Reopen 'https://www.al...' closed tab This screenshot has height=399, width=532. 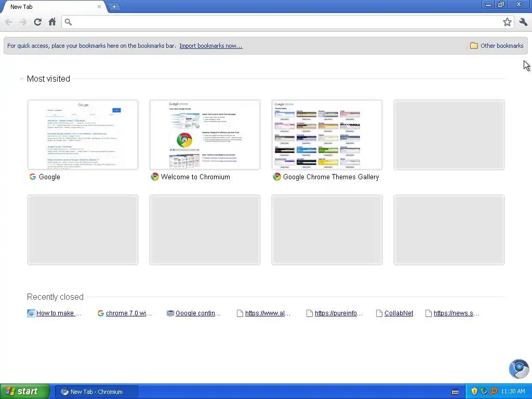tap(268, 313)
